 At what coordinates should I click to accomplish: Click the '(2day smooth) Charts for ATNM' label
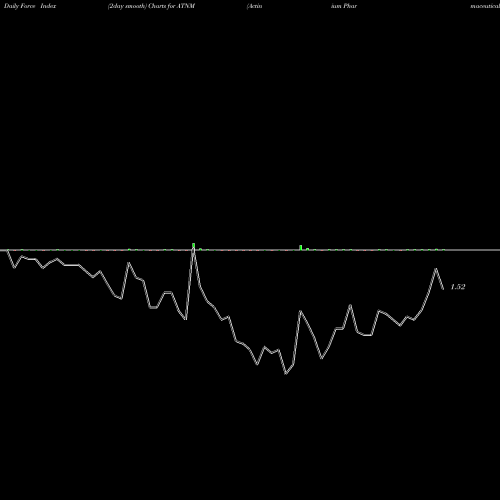(x=151, y=6)
